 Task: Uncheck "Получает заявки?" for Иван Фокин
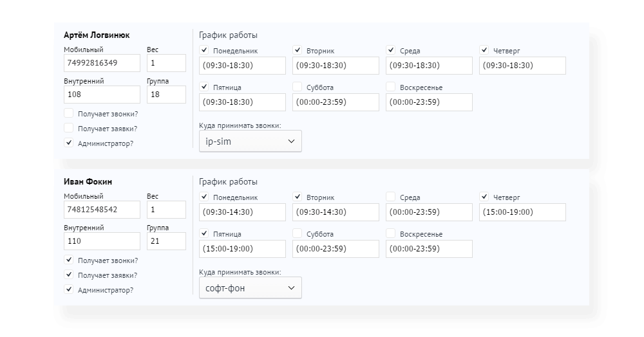69,275
